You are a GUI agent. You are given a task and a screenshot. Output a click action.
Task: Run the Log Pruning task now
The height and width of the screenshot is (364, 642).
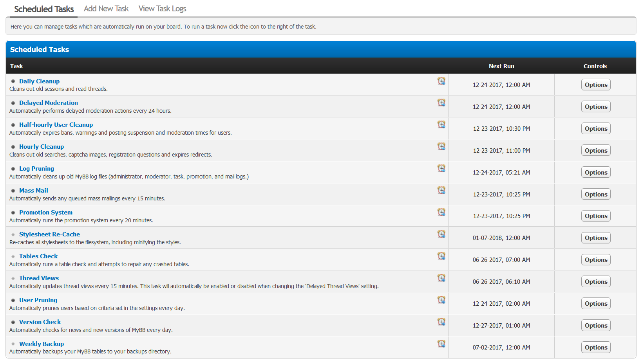(441, 168)
